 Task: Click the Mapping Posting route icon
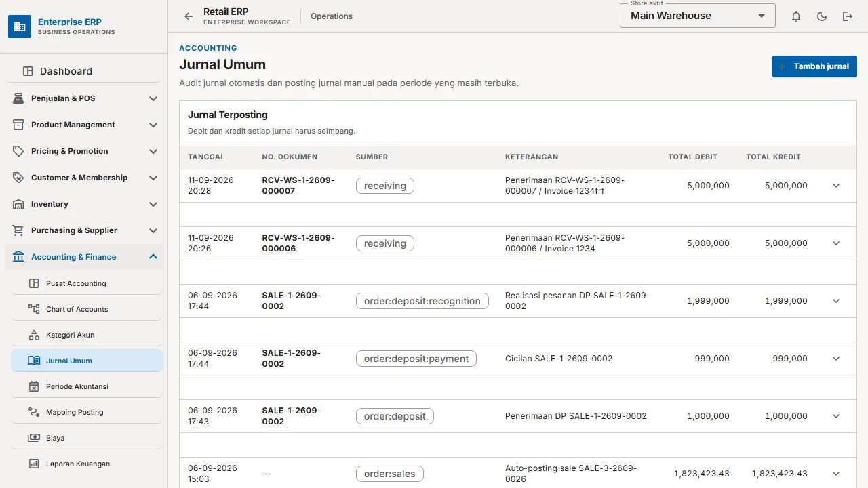pyautogui.click(x=34, y=412)
